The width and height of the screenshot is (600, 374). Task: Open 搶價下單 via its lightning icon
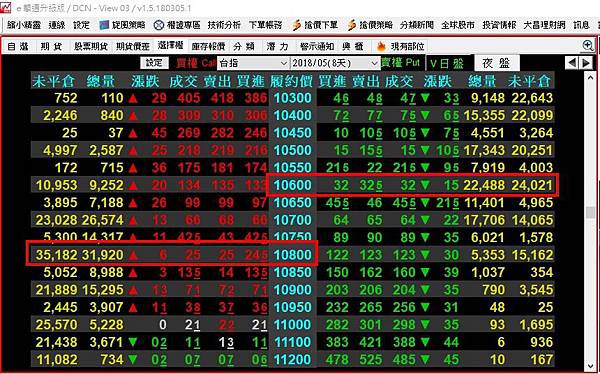(297, 25)
